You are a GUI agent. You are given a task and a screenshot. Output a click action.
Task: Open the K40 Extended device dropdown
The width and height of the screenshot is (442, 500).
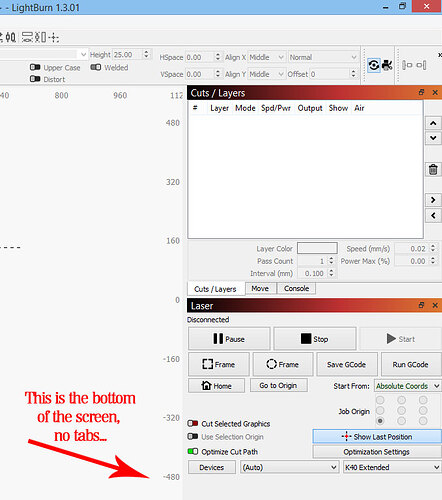click(392, 467)
